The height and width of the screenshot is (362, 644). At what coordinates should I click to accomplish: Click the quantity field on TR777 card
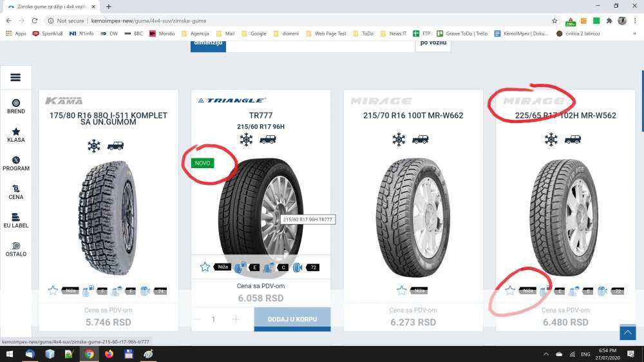click(214, 319)
